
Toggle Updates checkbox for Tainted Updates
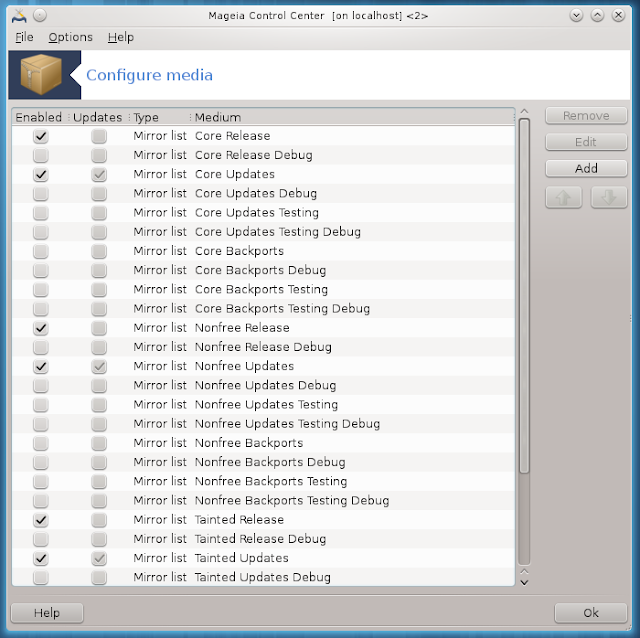[99, 558]
